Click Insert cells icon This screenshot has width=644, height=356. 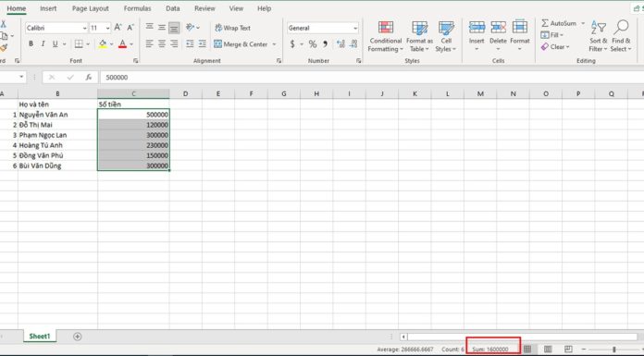477,28
